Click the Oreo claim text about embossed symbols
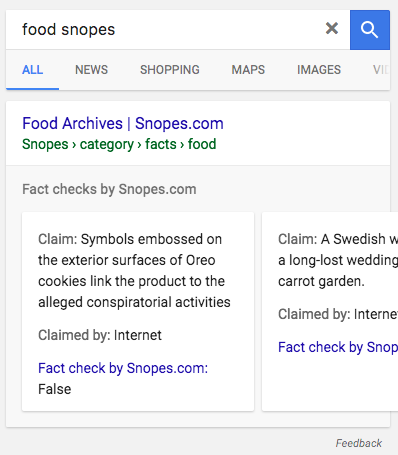 pyautogui.click(x=134, y=271)
